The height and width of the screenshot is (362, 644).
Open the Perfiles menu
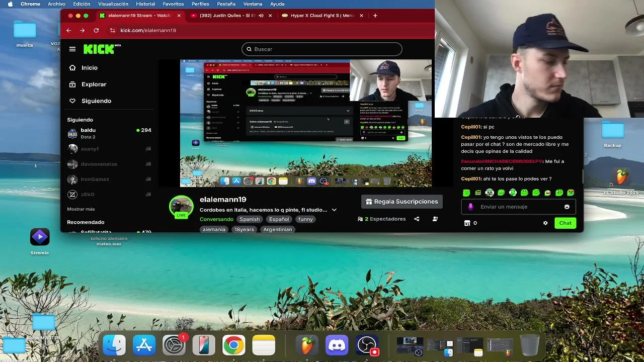click(200, 4)
